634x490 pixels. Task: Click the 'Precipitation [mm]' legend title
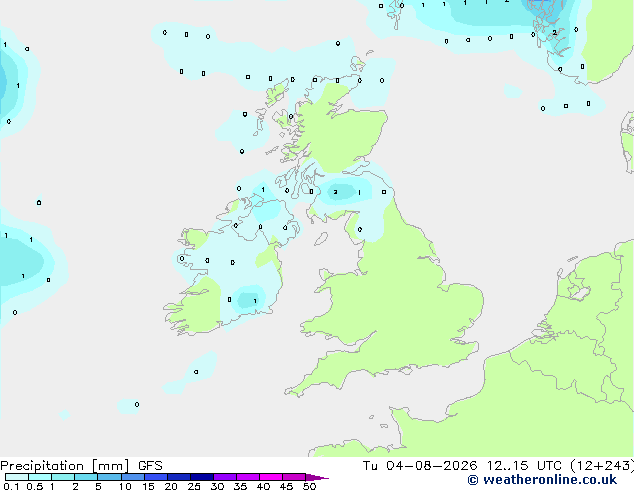65,466
